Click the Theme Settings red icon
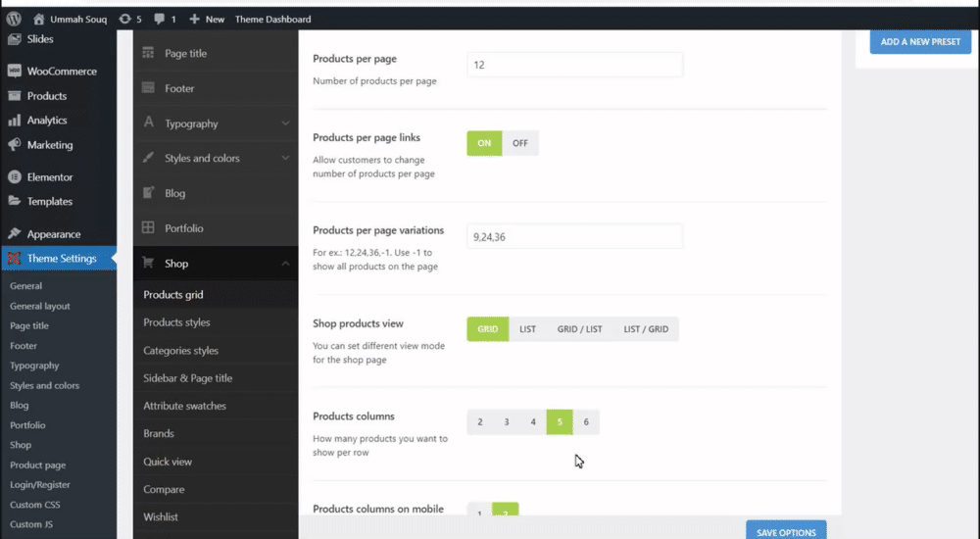Screen dimensions: 980x539 coord(14,259)
